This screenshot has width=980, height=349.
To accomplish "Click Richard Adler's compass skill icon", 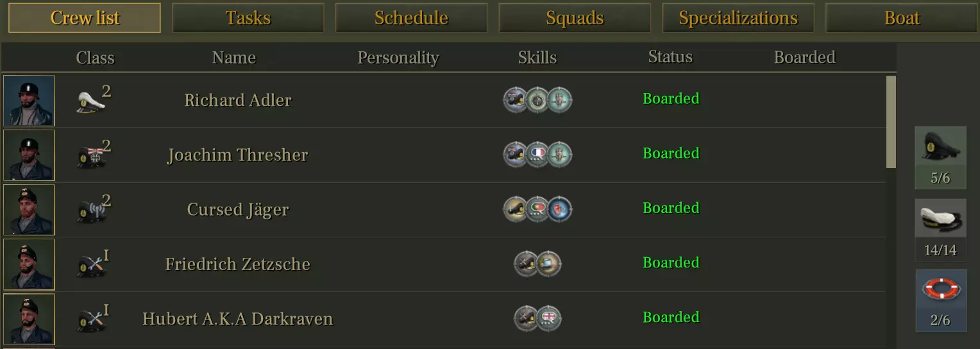I will pos(537,100).
